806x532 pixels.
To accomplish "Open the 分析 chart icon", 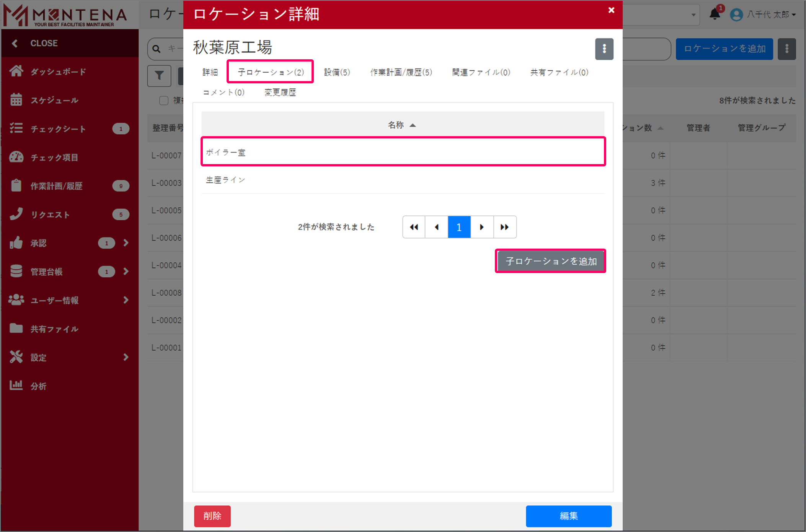I will click(16, 385).
